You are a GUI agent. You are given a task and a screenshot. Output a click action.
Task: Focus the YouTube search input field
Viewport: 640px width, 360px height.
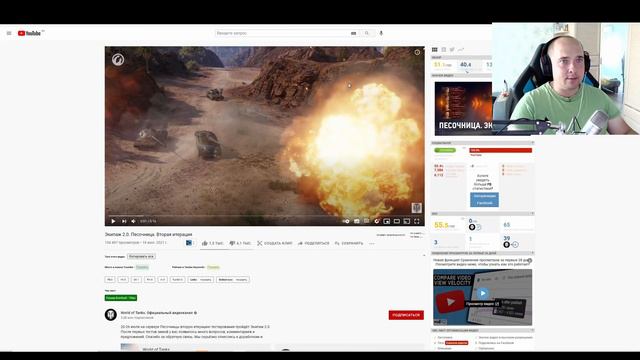(x=282, y=33)
